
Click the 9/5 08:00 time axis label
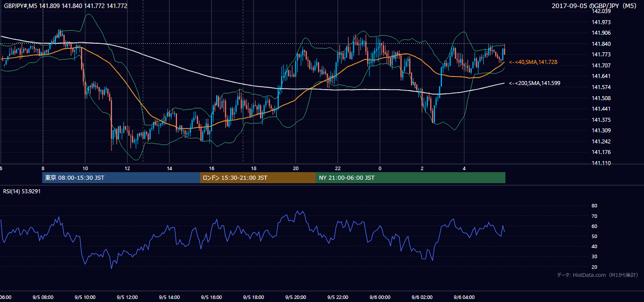coord(43,297)
